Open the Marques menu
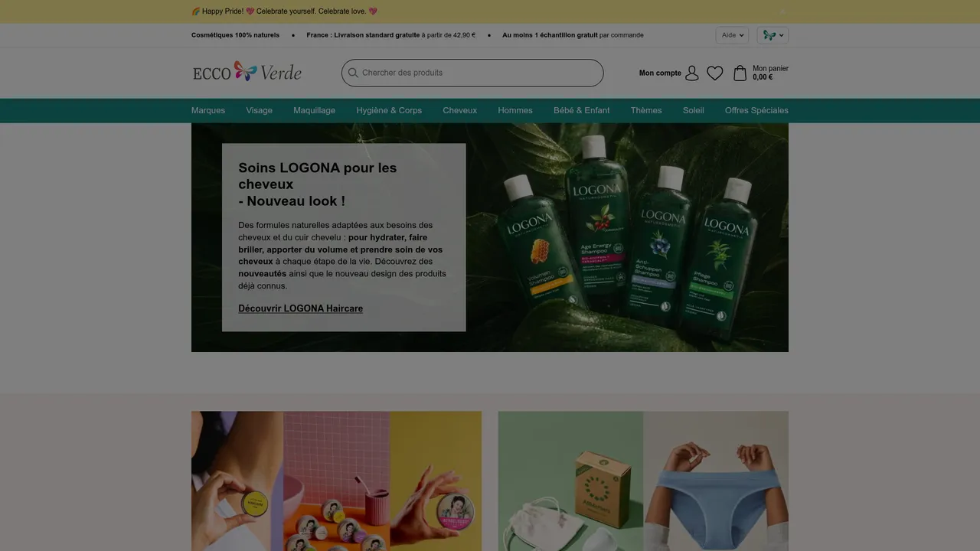The height and width of the screenshot is (551, 980). tap(208, 110)
